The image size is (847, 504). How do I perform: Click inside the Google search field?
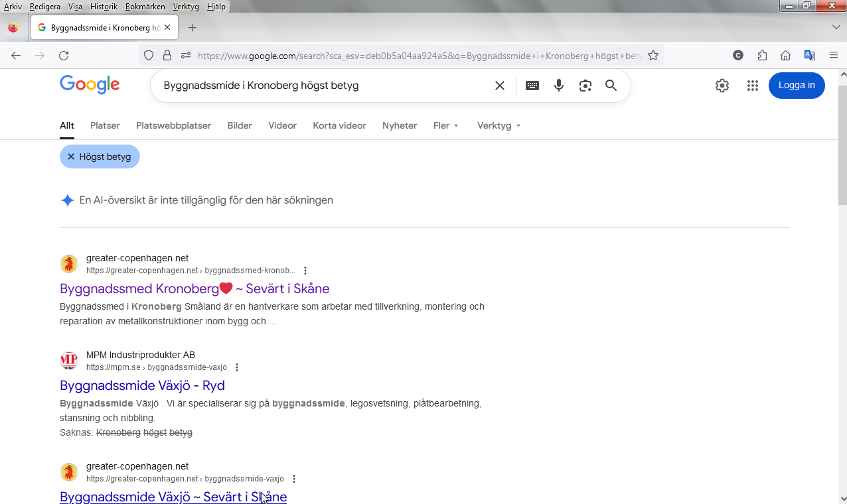[319, 86]
